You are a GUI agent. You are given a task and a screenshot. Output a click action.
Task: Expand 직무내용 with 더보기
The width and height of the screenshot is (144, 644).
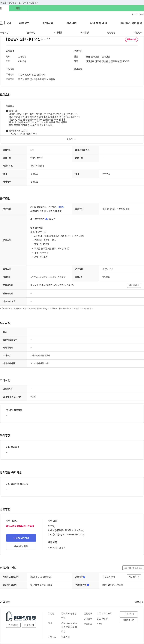[72, 139]
